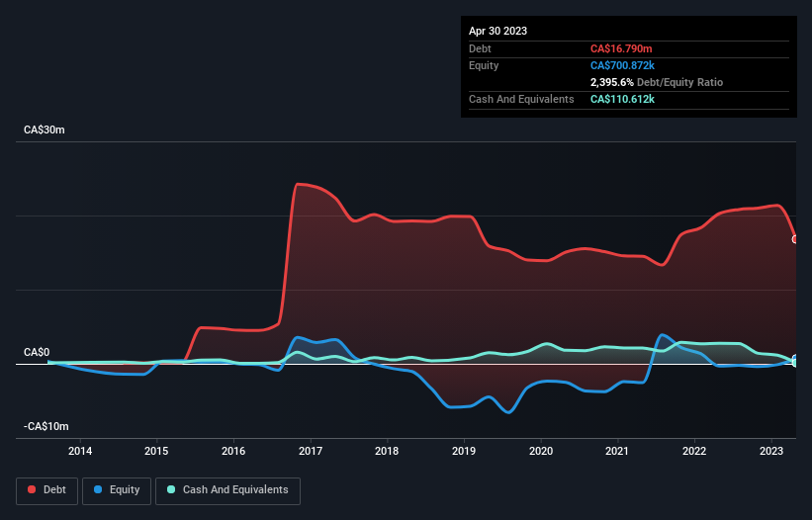Click the Apr 30 2023 tooltip date

point(497,31)
